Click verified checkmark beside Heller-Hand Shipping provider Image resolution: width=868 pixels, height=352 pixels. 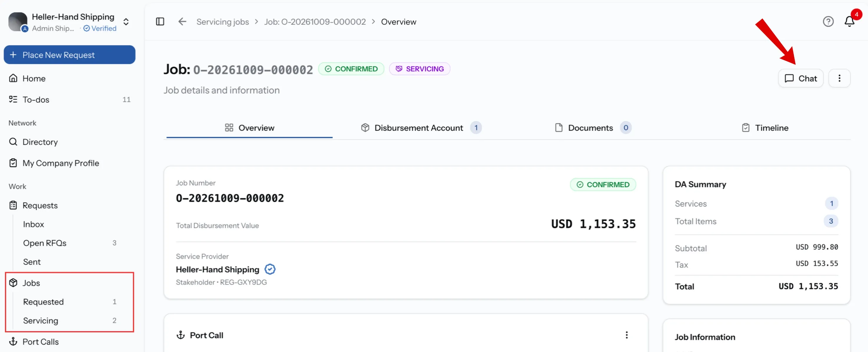[x=270, y=269]
